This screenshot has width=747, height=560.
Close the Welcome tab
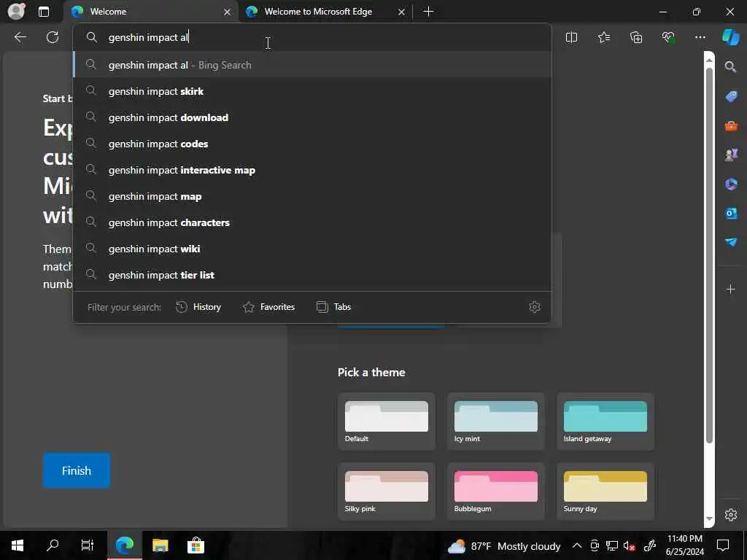[x=228, y=12]
